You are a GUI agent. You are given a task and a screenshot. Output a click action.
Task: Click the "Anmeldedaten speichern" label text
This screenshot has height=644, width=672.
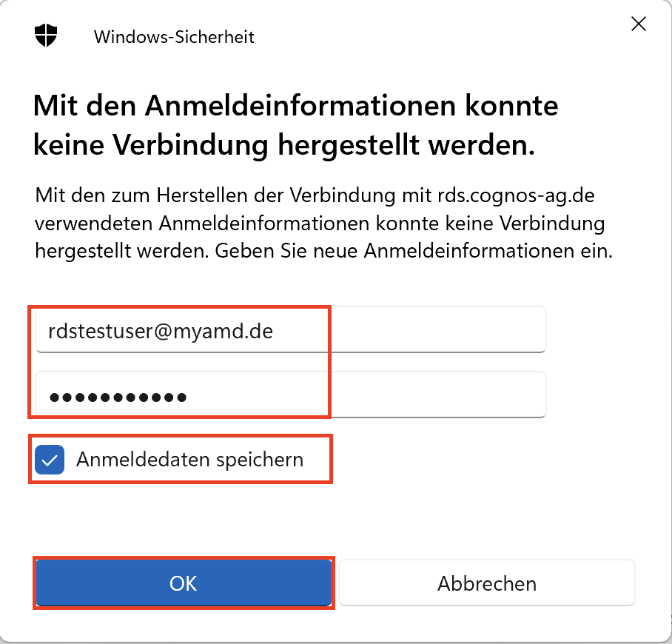tap(189, 460)
